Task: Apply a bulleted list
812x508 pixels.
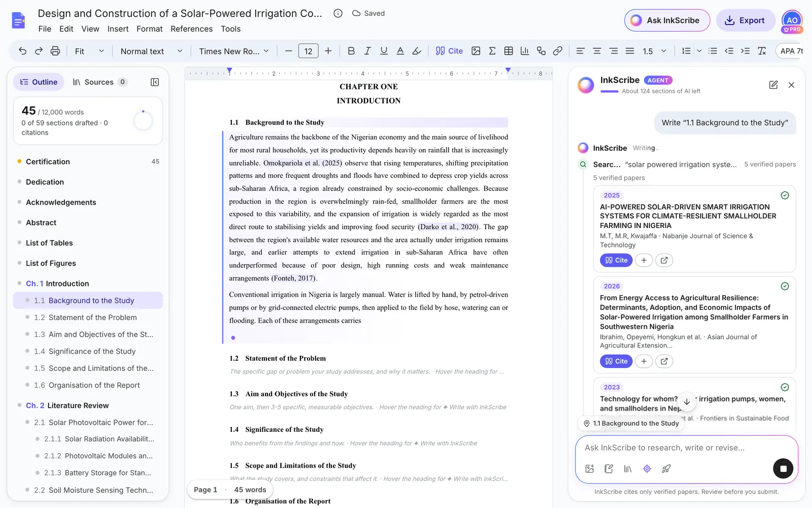Action: pyautogui.click(x=713, y=51)
